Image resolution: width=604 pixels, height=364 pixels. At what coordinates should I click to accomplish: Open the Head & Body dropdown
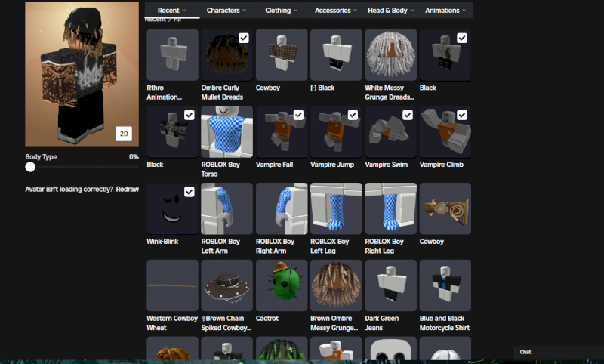390,11
